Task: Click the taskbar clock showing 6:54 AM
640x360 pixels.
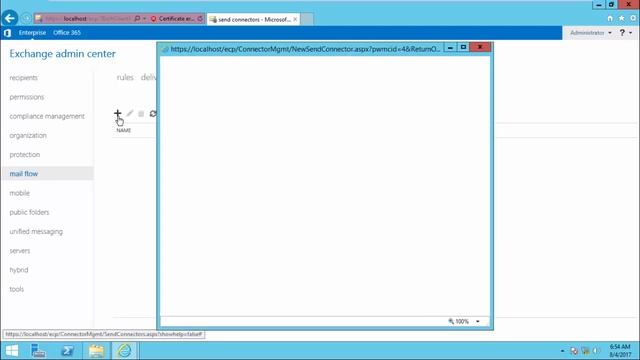Action: [x=620, y=351]
